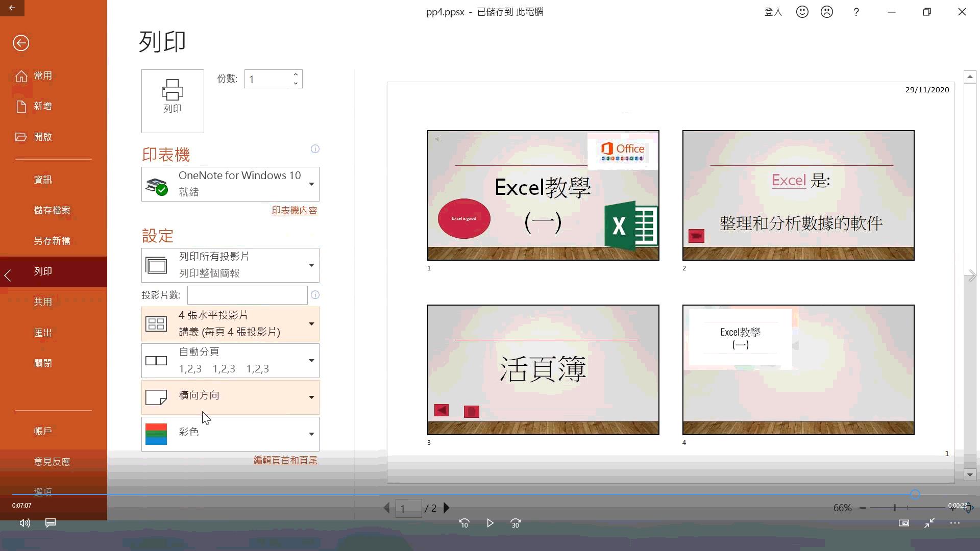Viewport: 980px width, 551px height.
Task: Click zoom out minus button
Action: click(x=863, y=508)
